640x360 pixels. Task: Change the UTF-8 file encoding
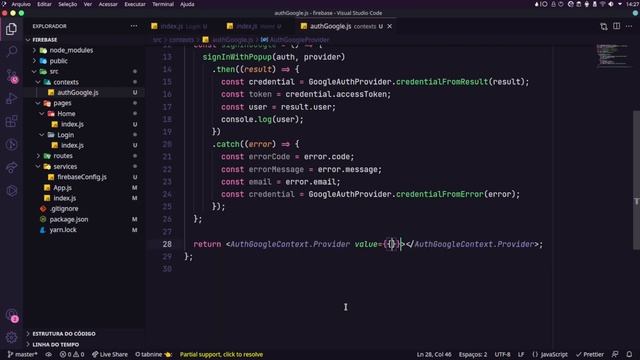tap(502, 354)
